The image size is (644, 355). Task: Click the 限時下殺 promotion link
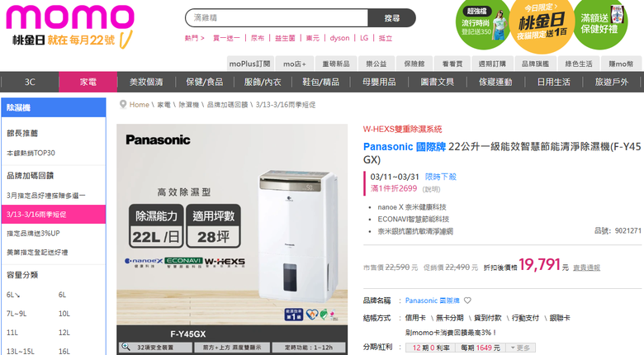pyautogui.click(x=441, y=177)
